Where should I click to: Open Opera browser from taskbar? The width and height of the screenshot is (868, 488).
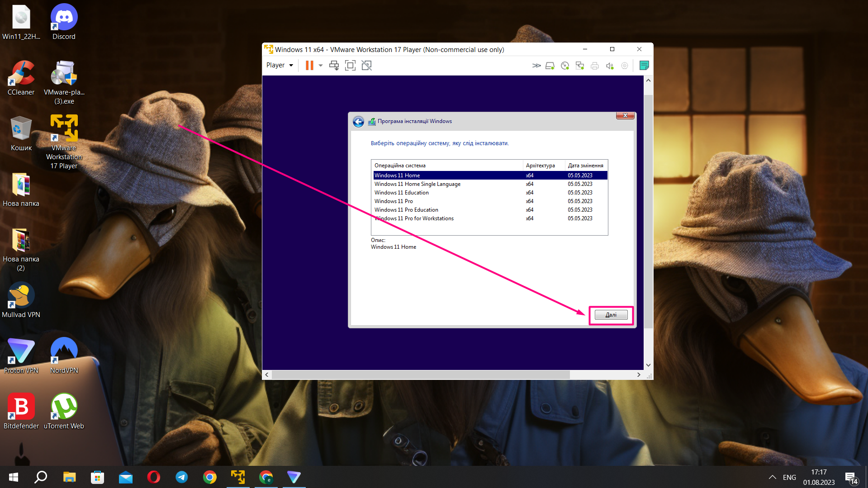154,477
